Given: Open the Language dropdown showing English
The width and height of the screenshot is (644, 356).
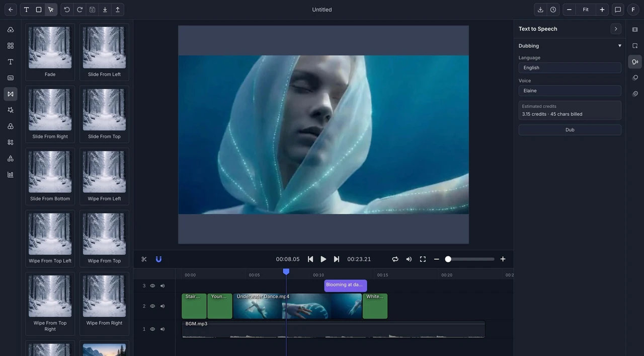Looking at the screenshot, I should pyautogui.click(x=570, y=67).
